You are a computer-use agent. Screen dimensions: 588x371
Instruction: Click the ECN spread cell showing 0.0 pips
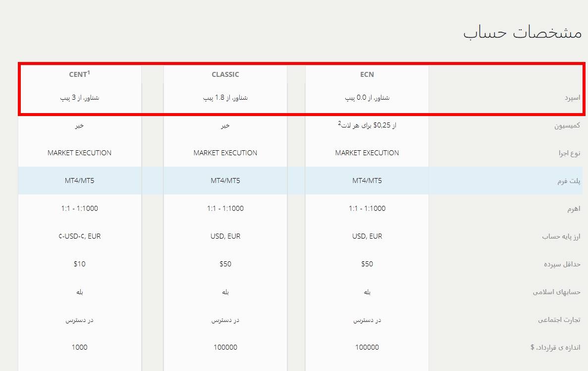[x=367, y=98]
